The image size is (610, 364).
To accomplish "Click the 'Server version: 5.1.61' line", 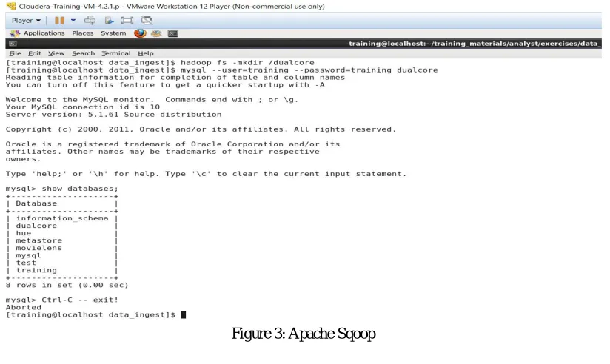I will pos(113,115).
